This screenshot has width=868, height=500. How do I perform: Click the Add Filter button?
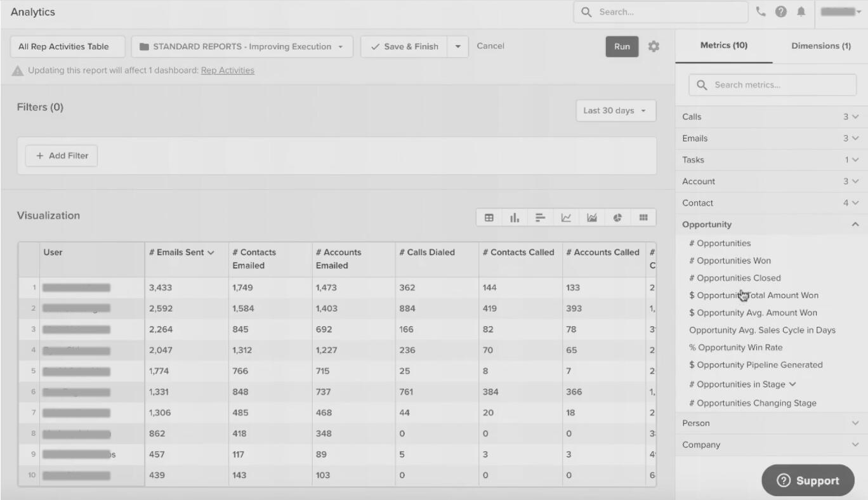62,156
